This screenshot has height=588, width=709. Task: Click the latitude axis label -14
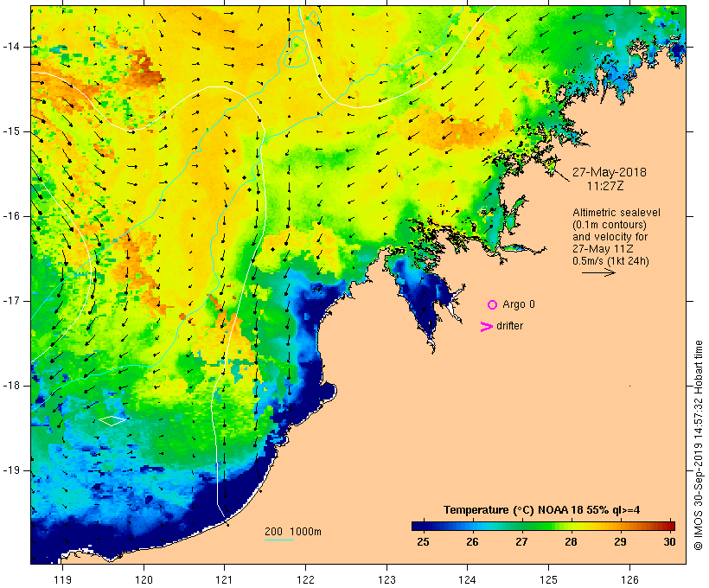pos(11,47)
